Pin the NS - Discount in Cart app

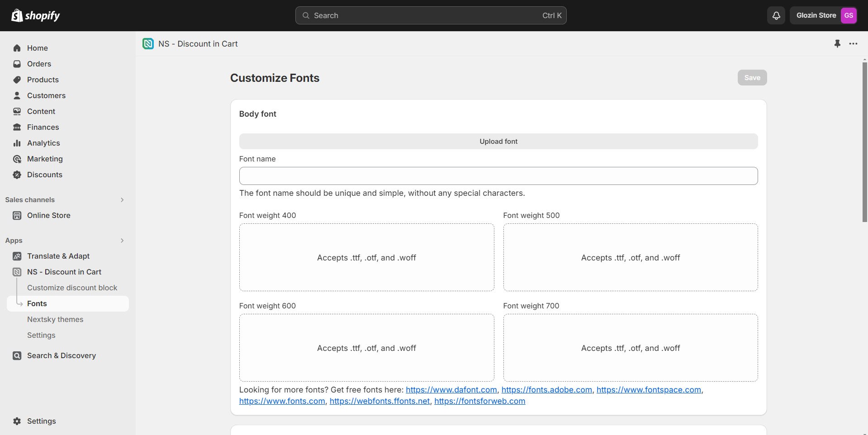point(837,43)
